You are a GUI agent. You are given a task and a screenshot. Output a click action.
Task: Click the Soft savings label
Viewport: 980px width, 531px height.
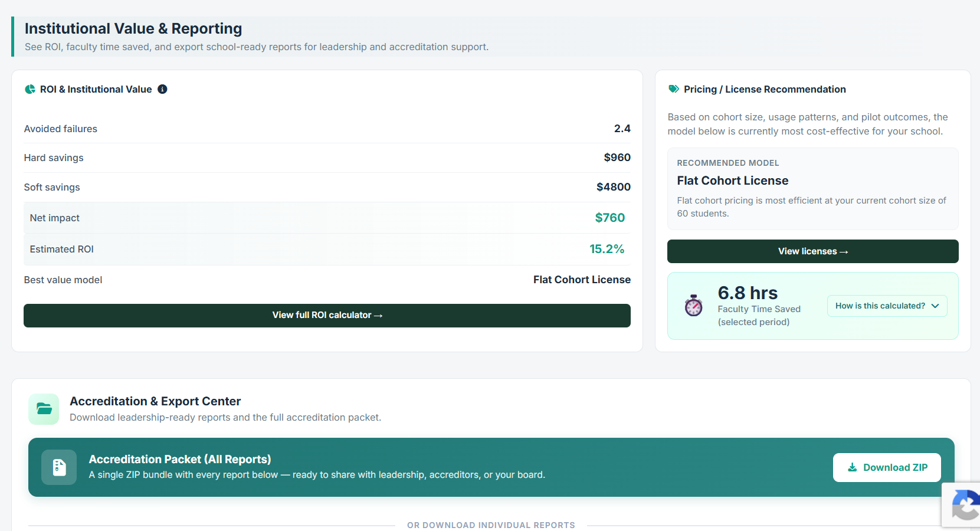(x=52, y=187)
